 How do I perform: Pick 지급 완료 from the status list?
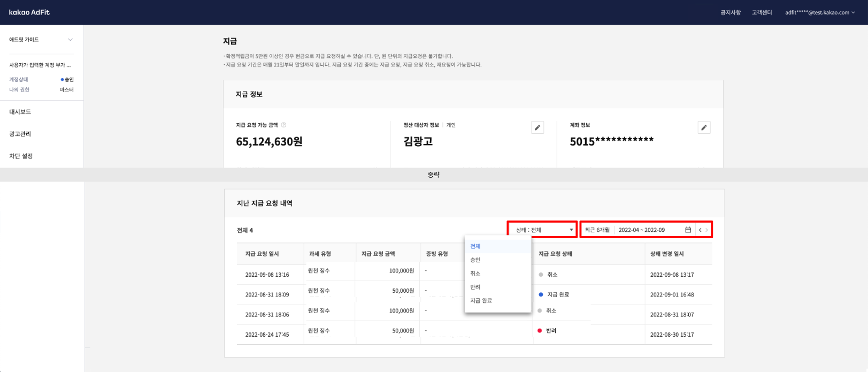pos(481,301)
